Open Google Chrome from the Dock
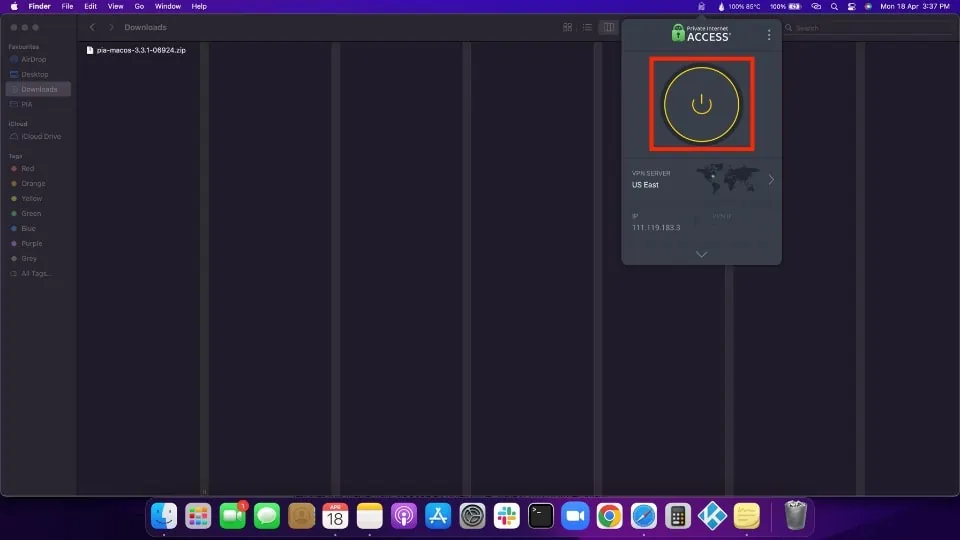Screen dimensions: 960x540 click(x=610, y=516)
